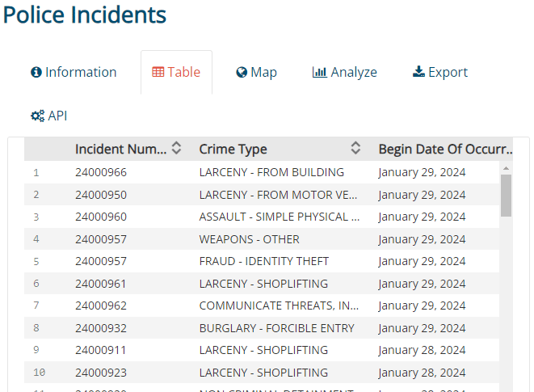Click the globe icon on Map tab
Image resolution: width=534 pixels, height=392 pixels.
242,73
